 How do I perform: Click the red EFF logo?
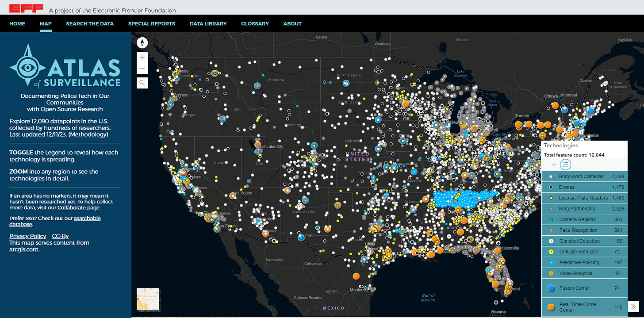[x=26, y=8]
